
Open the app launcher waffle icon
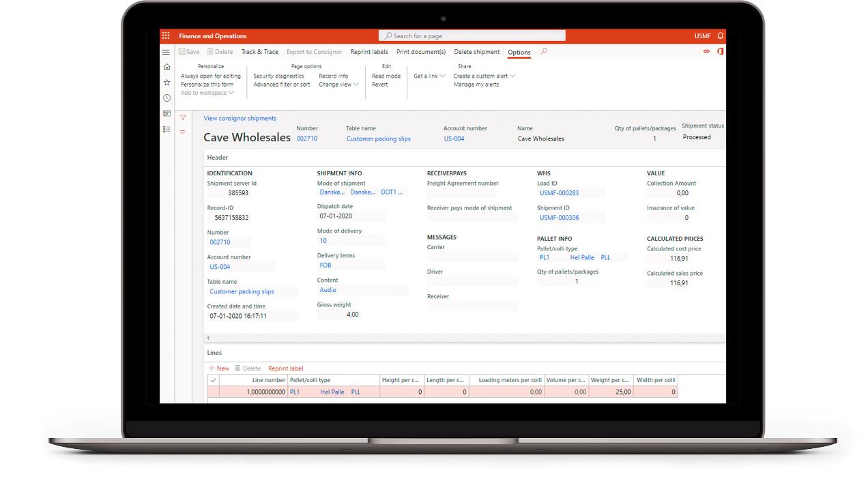(x=166, y=36)
